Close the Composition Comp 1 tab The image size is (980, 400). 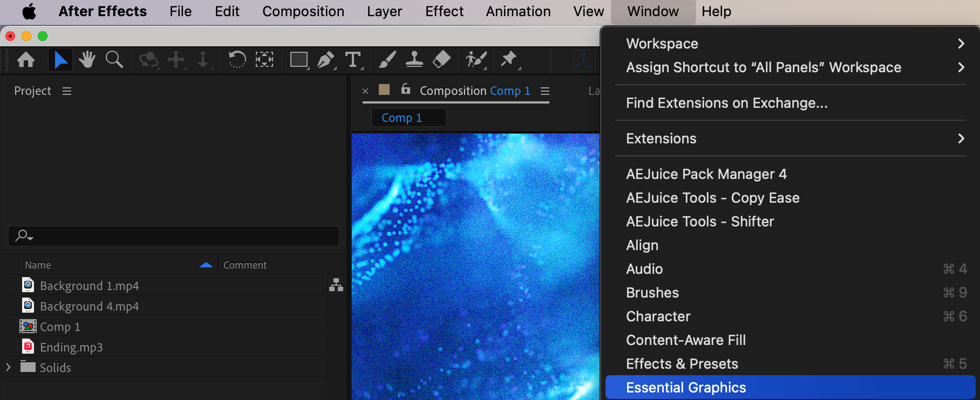365,91
